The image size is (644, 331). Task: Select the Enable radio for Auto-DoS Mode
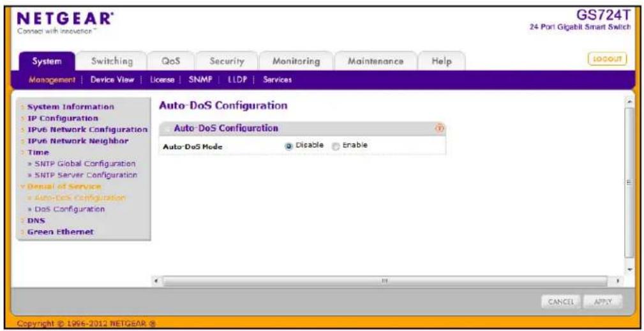coord(336,146)
